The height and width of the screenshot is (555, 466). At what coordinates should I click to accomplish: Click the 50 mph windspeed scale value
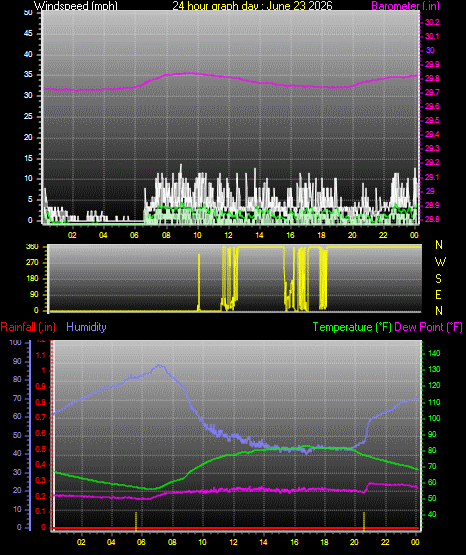28,12
